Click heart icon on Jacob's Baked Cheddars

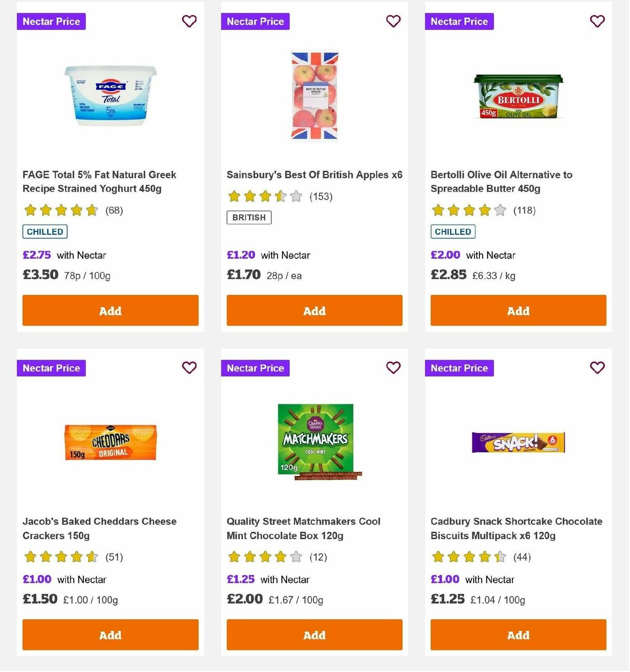[x=189, y=367]
